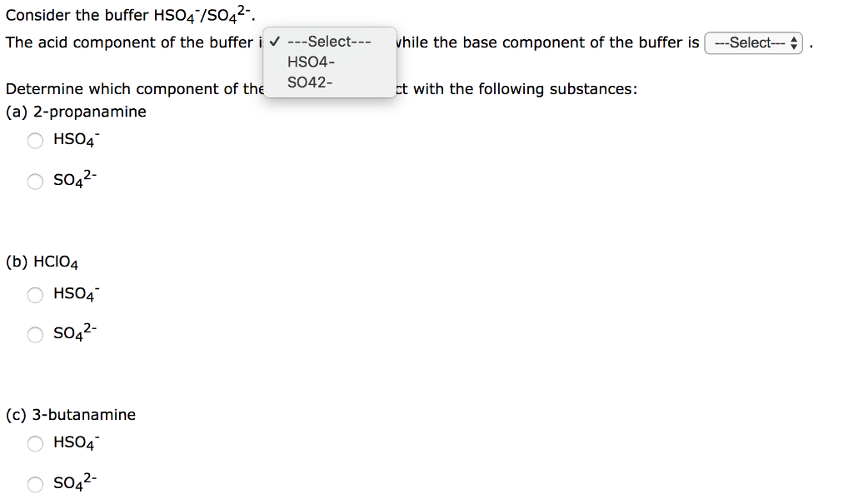The width and height of the screenshot is (853, 504).
Task: Click the (c) 3-butanamine label
Action: click(70, 414)
